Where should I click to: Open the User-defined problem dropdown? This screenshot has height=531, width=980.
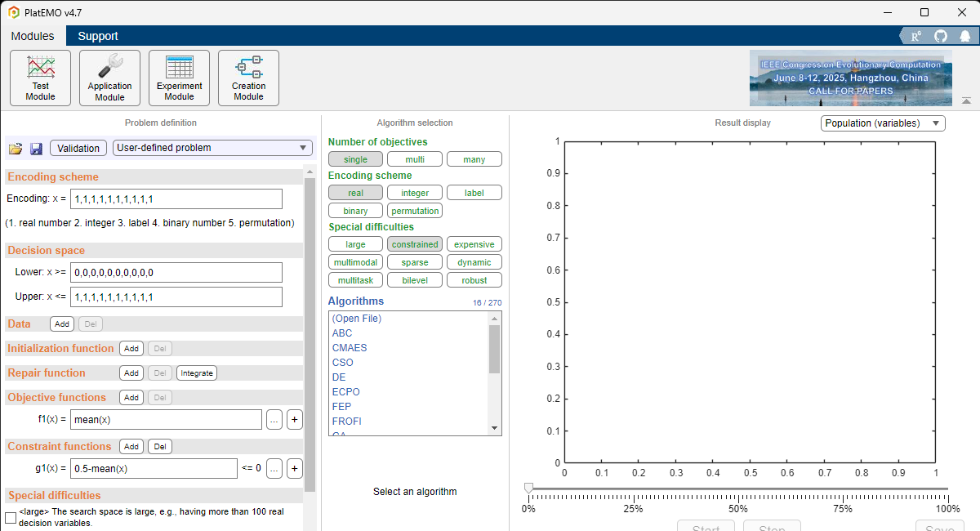[212, 148]
